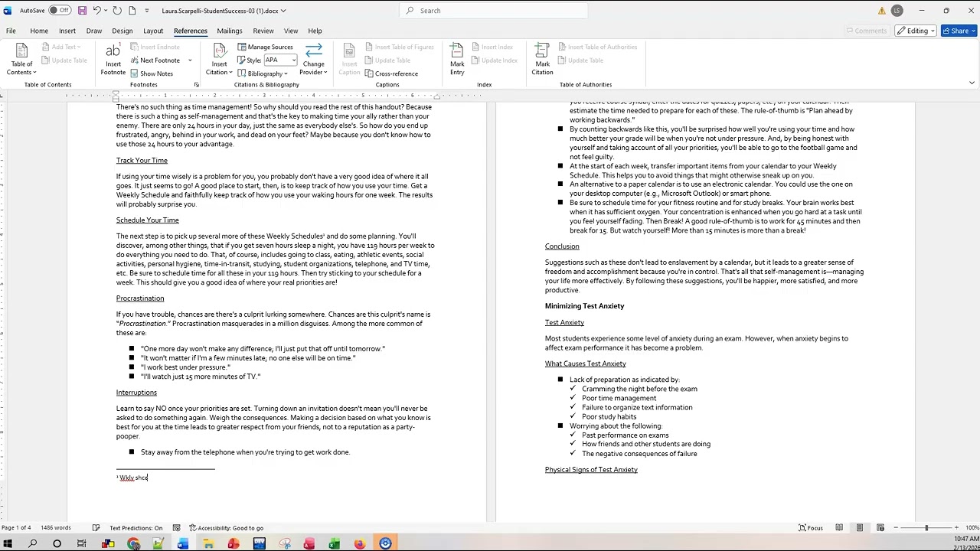
Task: Click the warning alert icon in title bar
Action: point(882,11)
